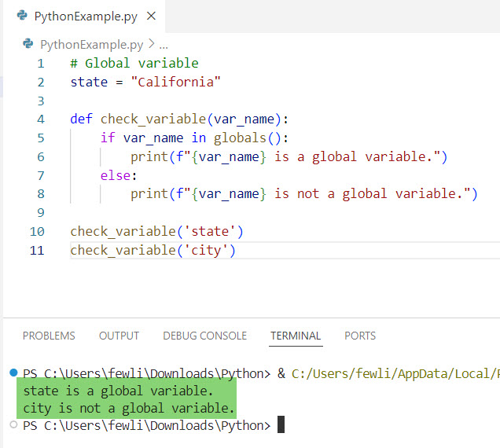This screenshot has width=500, height=448.
Task: Click the breadcrumb ellipsis after PythonExample.py
Action: point(164,46)
